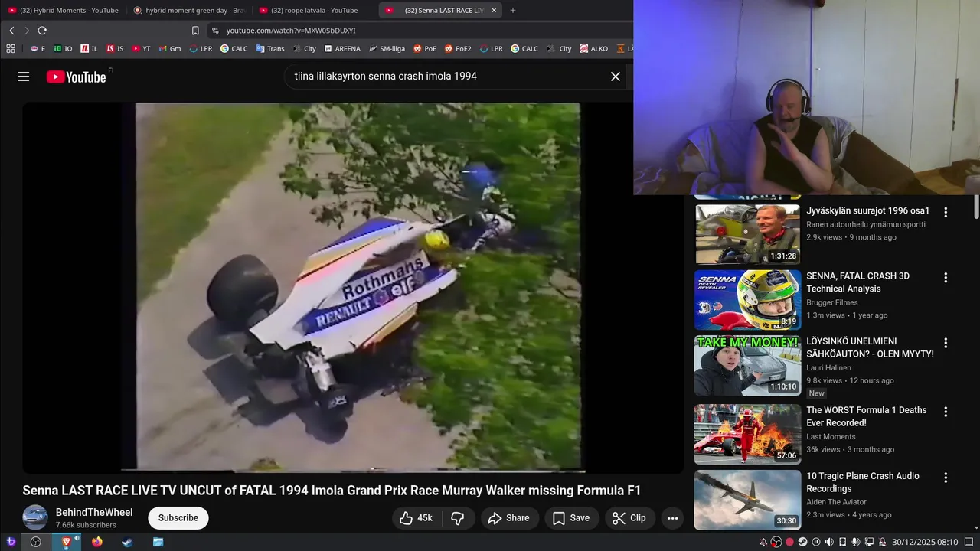Open 'The WORST Formula 1 Deaths Ever Recorded!' title
Viewport: 980px width, 551px height.
click(x=866, y=416)
